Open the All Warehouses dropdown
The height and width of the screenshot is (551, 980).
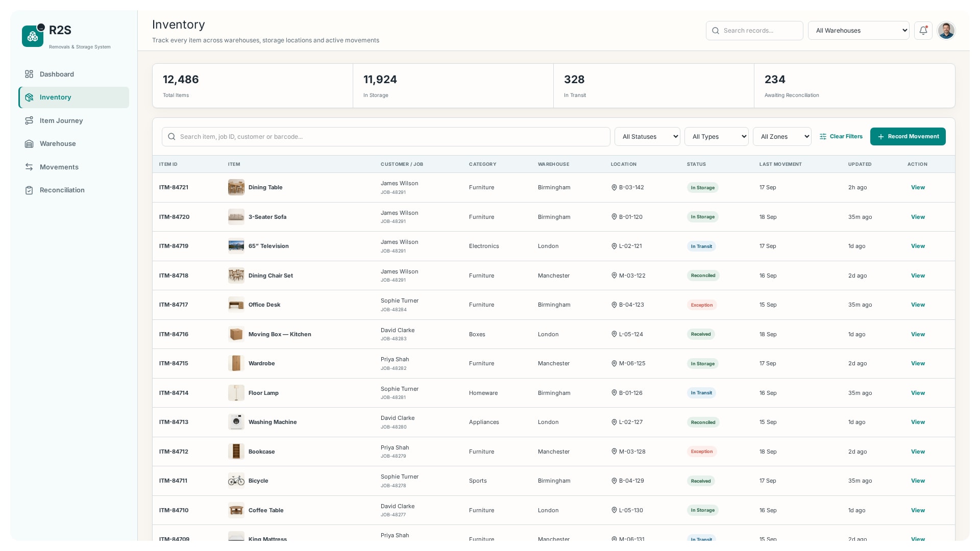pos(858,31)
